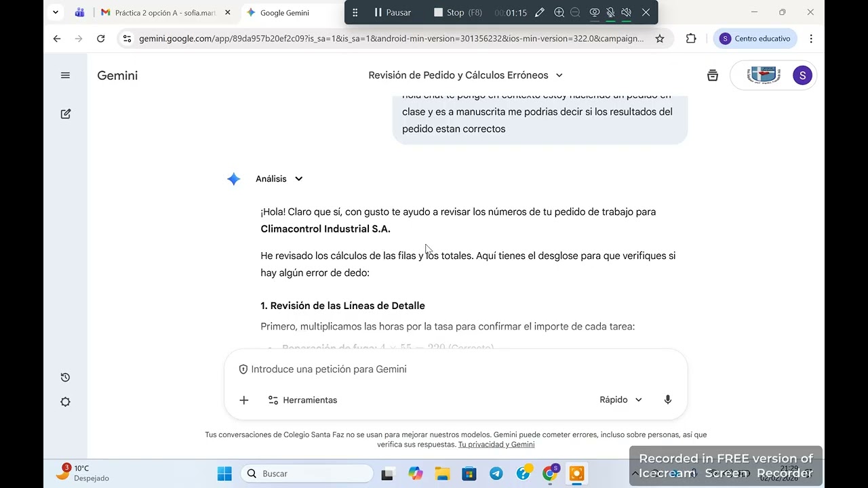868x488 pixels.
Task: Click the address bar URL
Action: point(391,39)
